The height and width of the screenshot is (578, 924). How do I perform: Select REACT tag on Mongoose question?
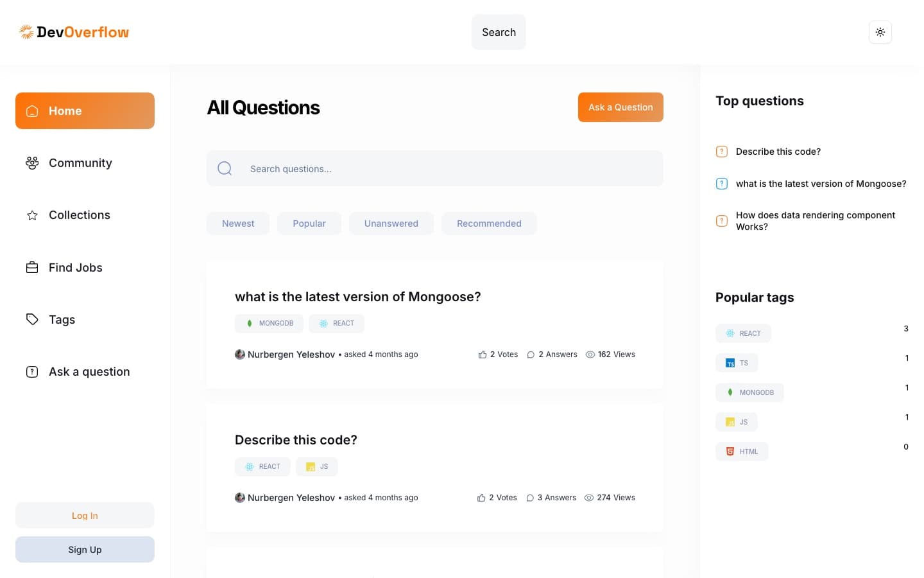point(336,323)
